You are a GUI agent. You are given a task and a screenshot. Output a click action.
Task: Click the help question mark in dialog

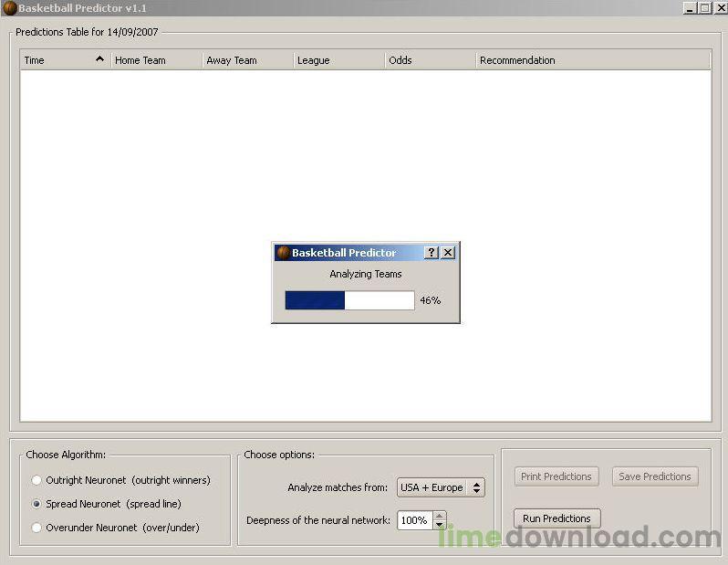pos(432,252)
